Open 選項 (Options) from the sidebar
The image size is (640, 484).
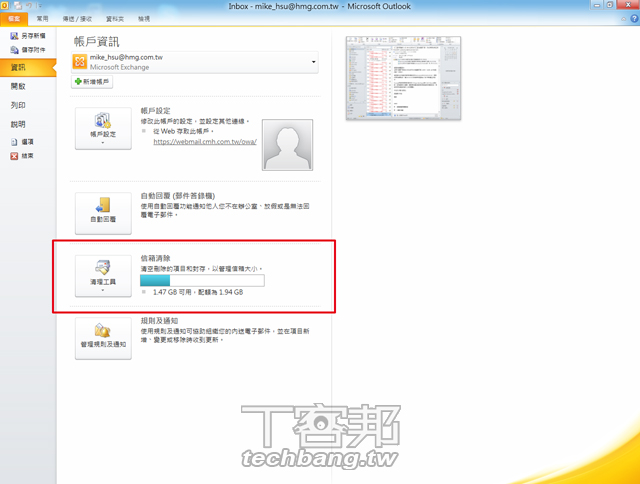[x=22, y=142]
